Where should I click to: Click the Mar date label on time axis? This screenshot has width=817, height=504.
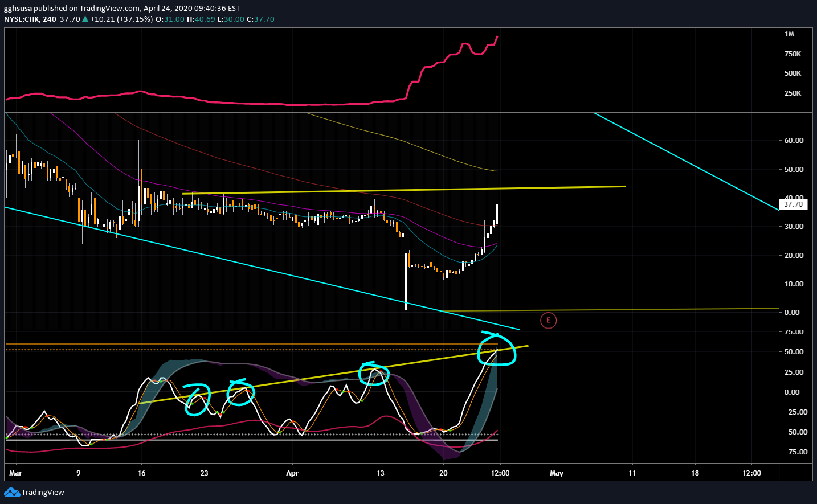pyautogui.click(x=16, y=473)
